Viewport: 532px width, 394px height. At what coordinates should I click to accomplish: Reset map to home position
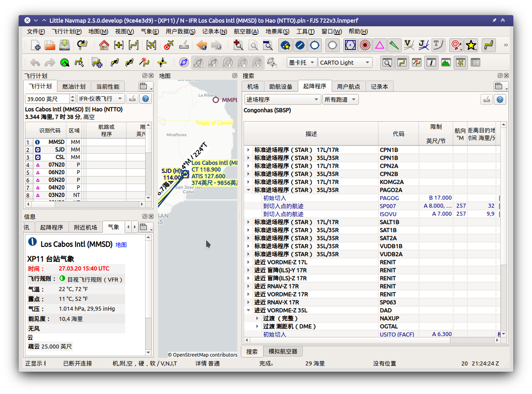(104, 45)
